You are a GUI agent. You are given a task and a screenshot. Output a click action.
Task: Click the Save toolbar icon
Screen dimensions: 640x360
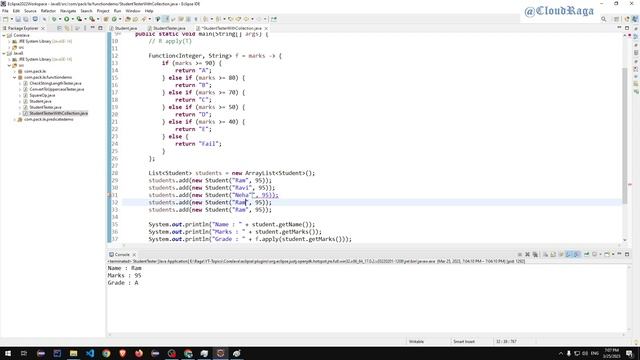tap(18, 19)
